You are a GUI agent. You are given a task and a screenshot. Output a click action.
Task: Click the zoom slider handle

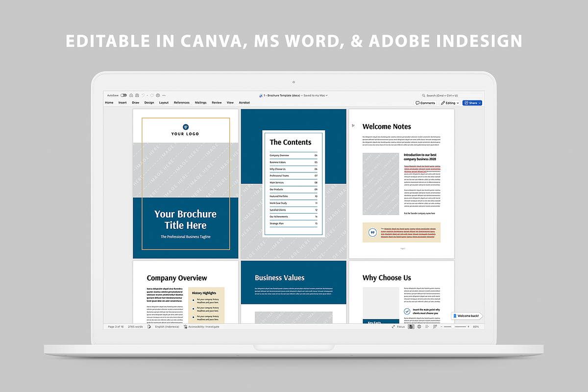(452, 326)
